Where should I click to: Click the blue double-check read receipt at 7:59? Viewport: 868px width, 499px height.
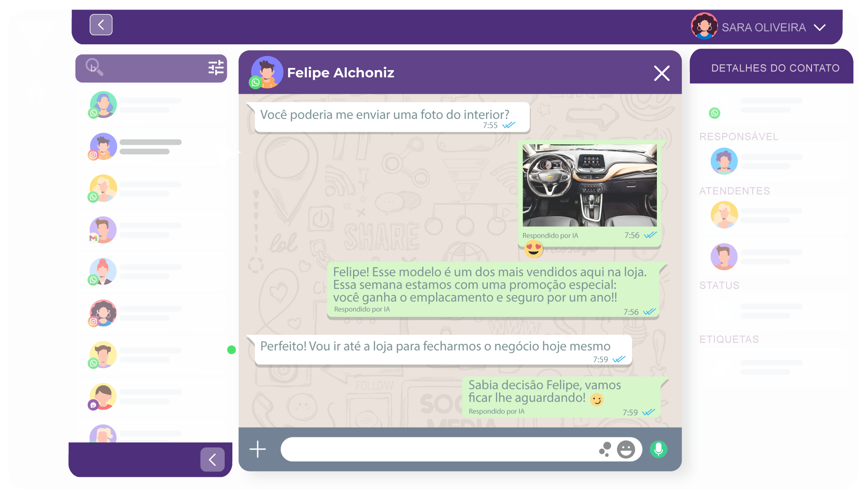click(x=648, y=412)
